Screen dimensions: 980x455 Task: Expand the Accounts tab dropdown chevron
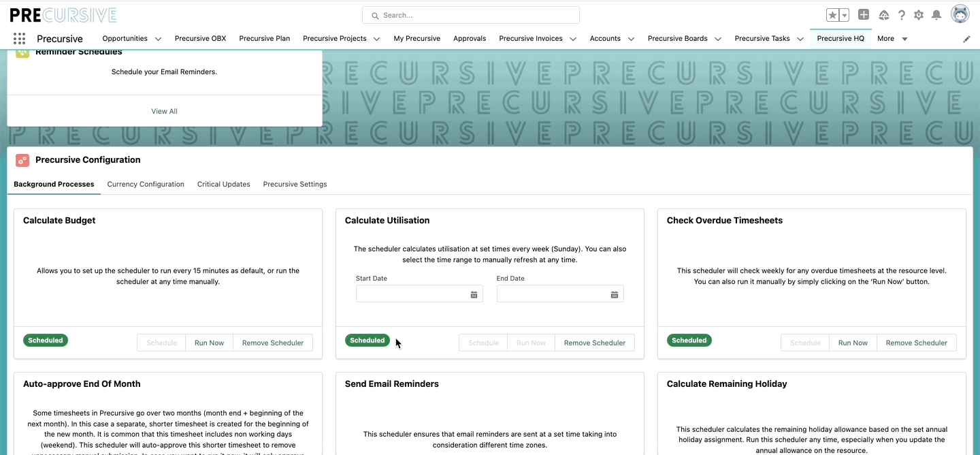click(631, 39)
